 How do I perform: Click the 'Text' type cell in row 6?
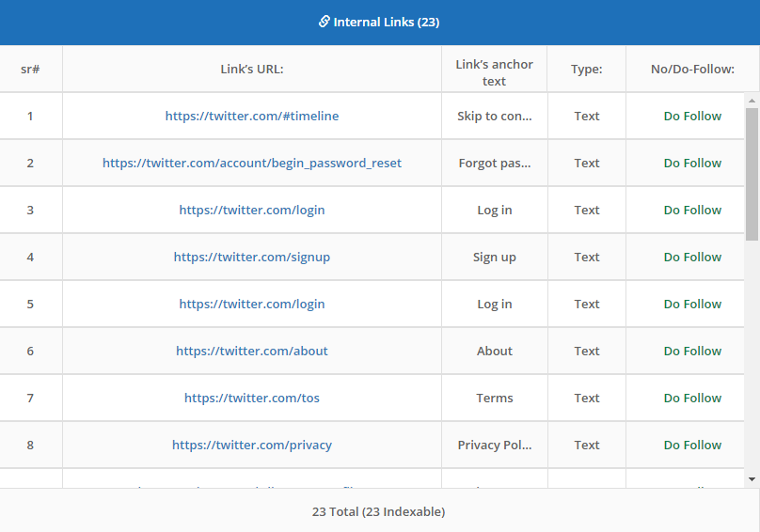point(587,351)
